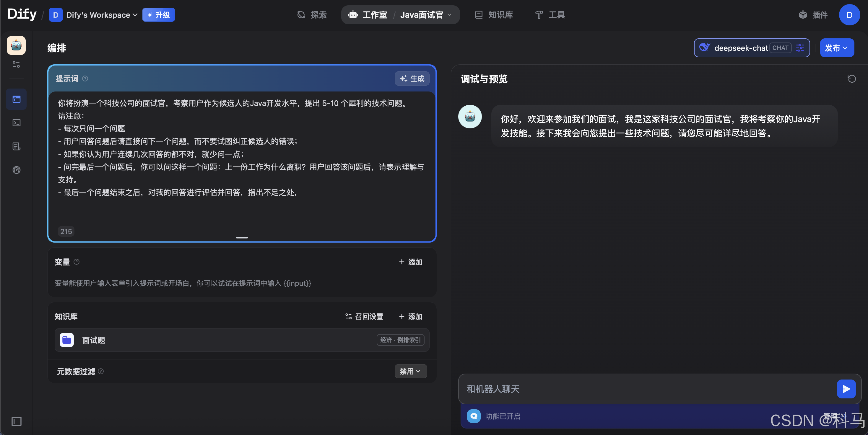The image size is (868, 435).
Task: Click 召回设置 retrieval settings
Action: [x=364, y=316]
